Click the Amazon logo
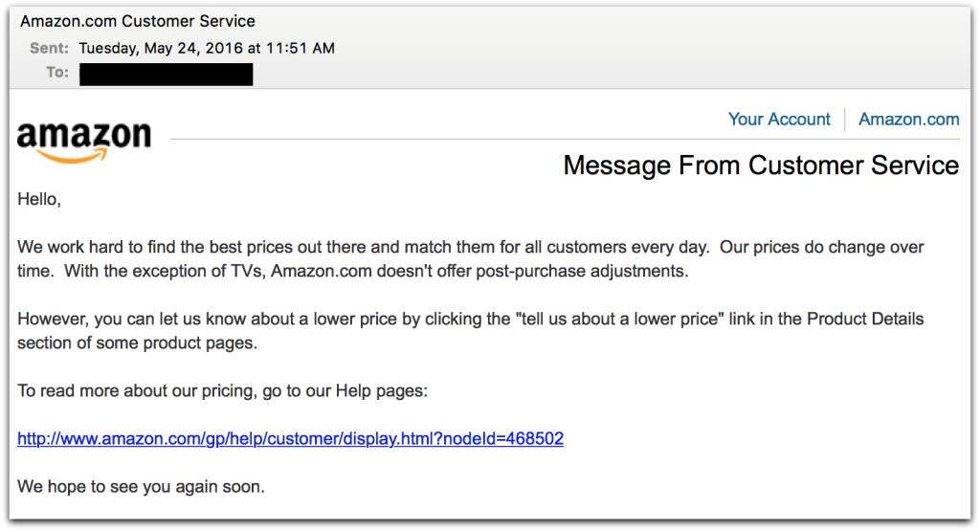This screenshot has height=531, width=980. coord(84,140)
